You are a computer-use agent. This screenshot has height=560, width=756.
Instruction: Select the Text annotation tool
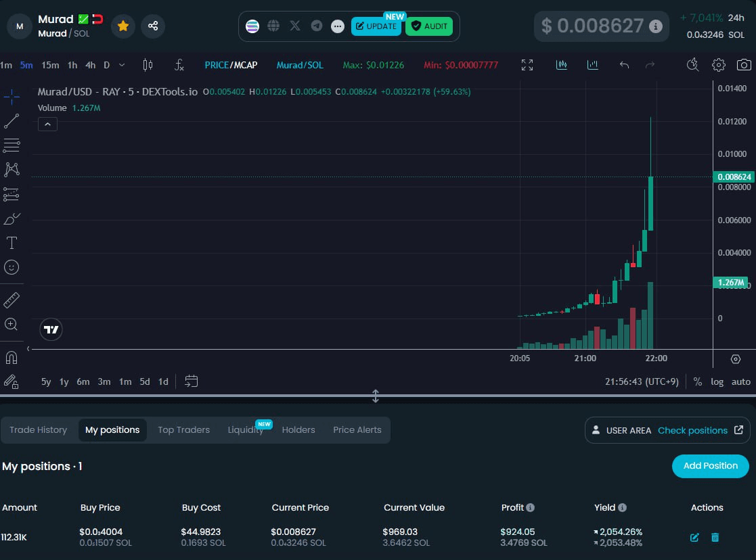(x=12, y=243)
